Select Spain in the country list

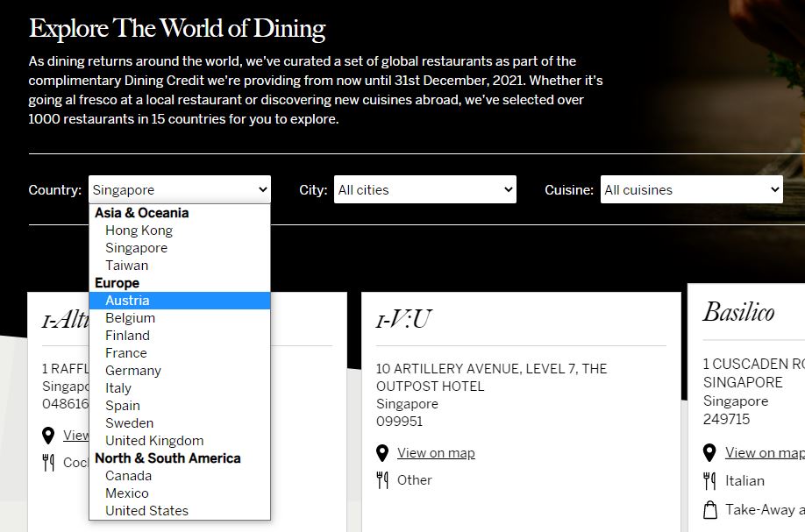180,405
